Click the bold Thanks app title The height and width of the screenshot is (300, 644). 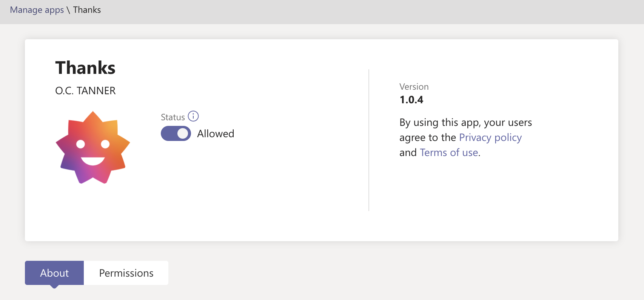coord(85,68)
